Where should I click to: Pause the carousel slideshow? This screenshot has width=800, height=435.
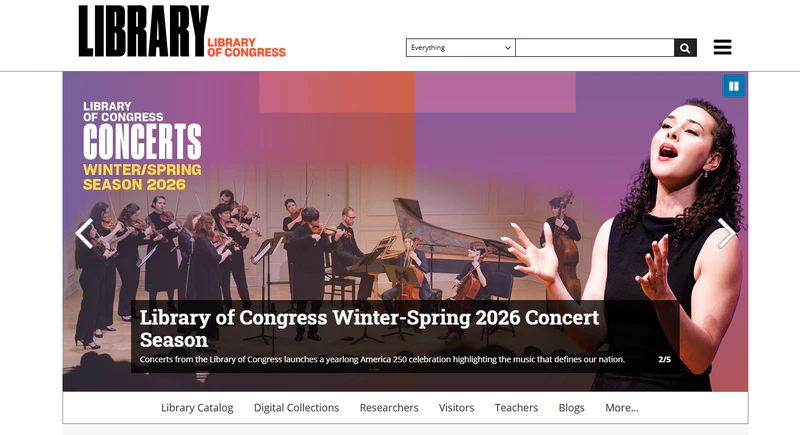click(x=734, y=86)
